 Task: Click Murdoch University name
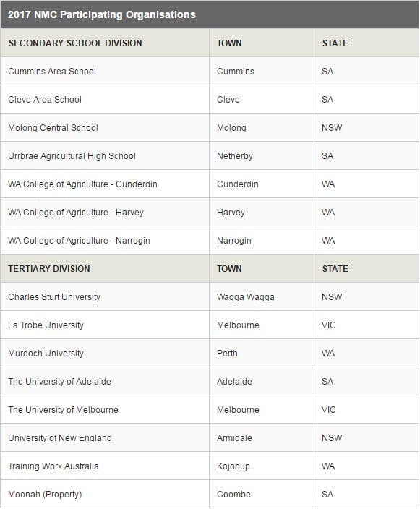pos(46,354)
